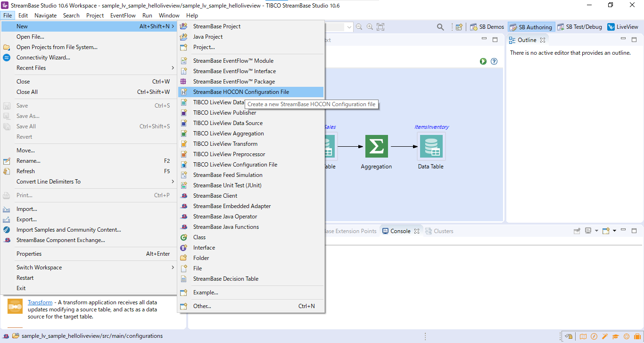Image resolution: width=644 pixels, height=343 pixels.
Task: Choose StreamBase Project from New submenu
Action: 251,26
